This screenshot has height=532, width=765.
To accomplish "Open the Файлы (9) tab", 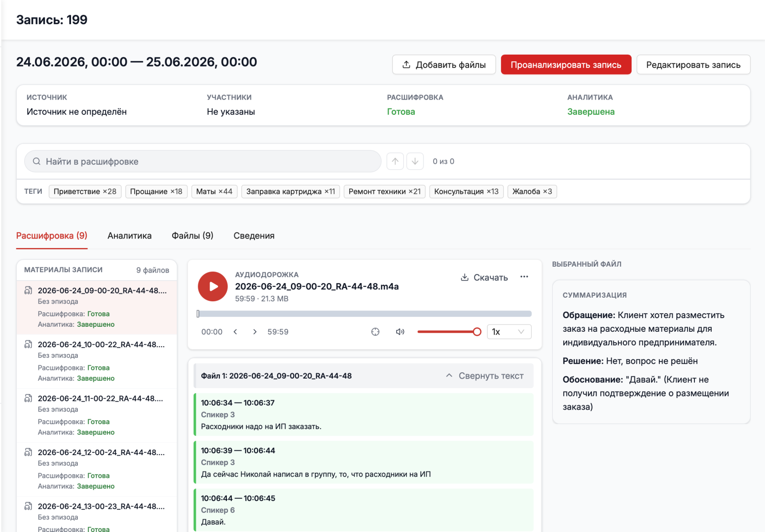I will [193, 236].
